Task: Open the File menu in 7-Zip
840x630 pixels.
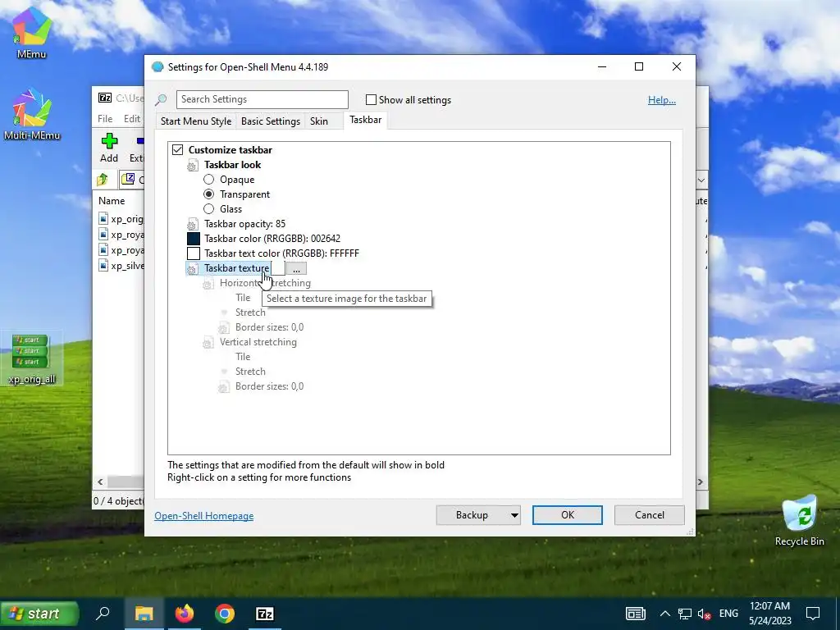Action: coord(105,119)
